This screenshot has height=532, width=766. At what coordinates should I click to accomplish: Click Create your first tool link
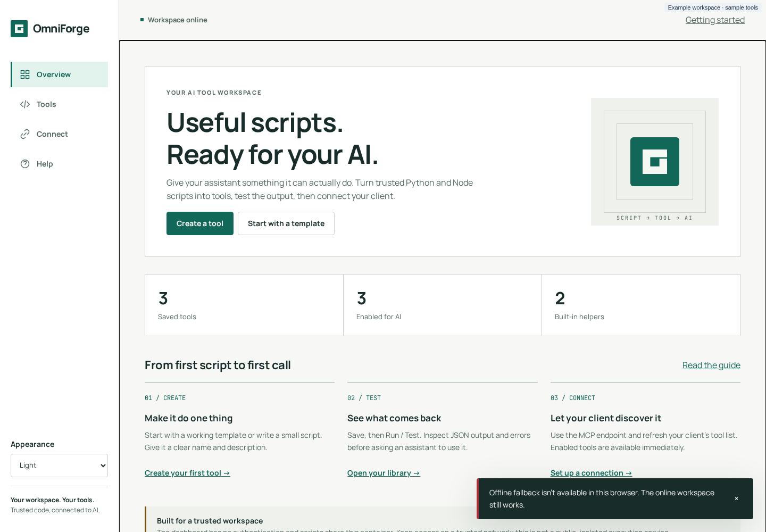187,473
